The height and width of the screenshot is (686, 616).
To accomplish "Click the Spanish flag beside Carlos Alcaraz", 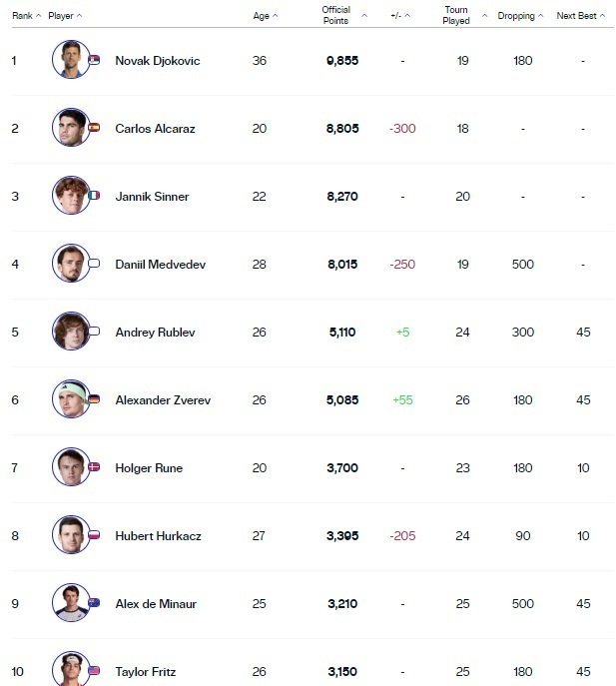I will click(x=94, y=128).
